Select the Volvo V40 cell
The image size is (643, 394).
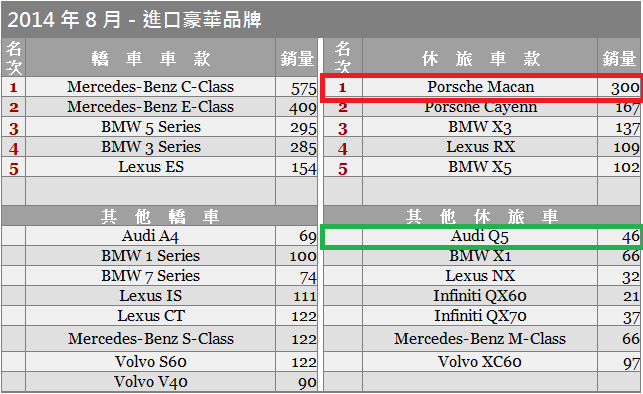pos(150,382)
